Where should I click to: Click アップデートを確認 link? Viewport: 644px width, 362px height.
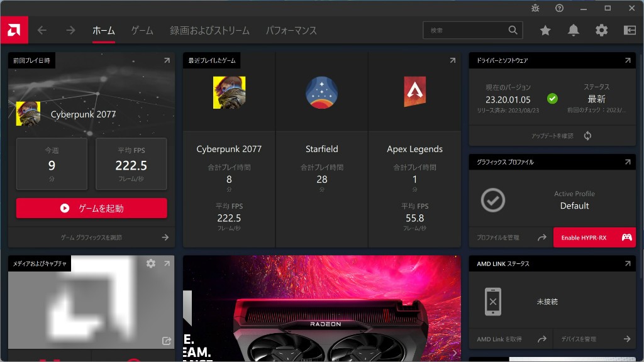point(552,136)
